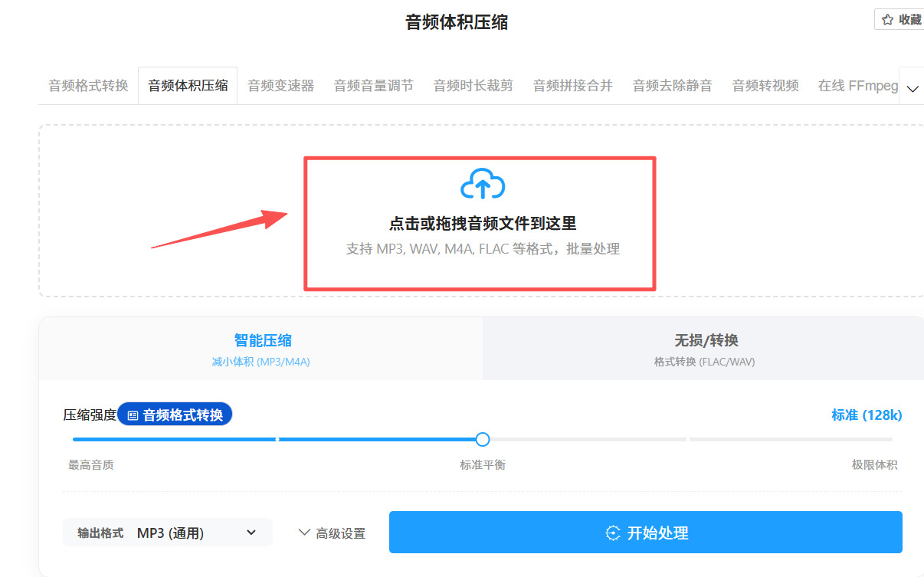Viewport: 924px width, 577px height.
Task: Switch to the 音频去除静音 tab
Action: point(673,86)
